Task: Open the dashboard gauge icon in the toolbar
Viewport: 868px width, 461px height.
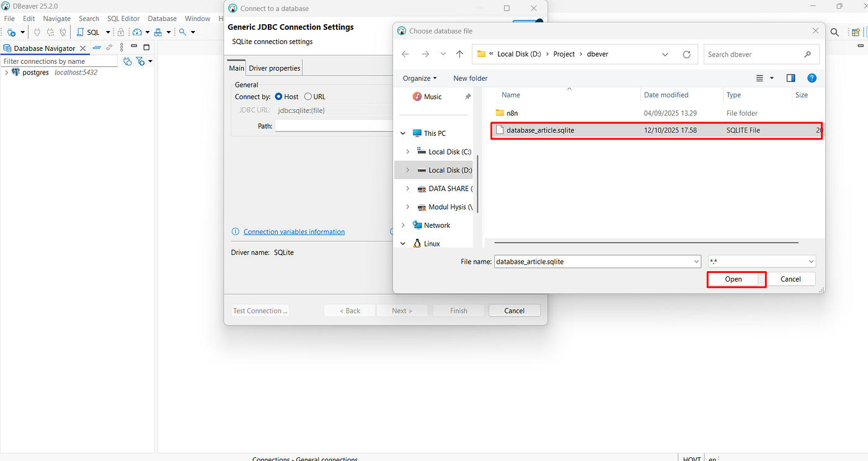Action: 138,32
